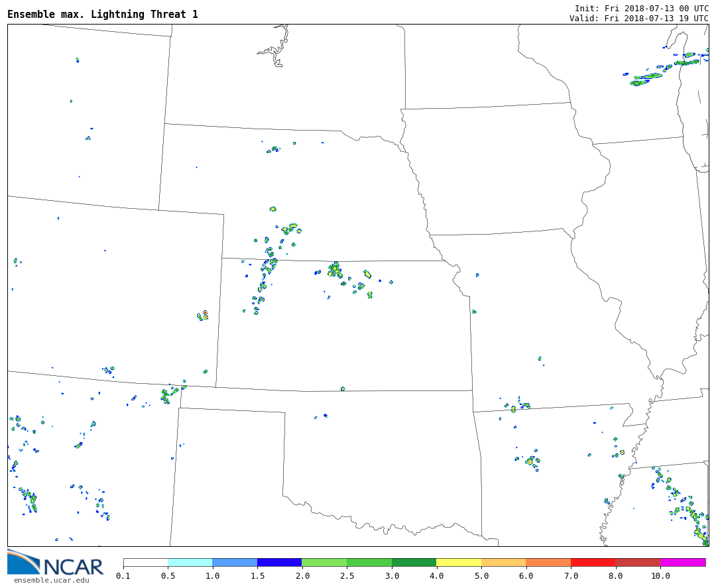Click the colorbar tick label 2.5
The image size is (716, 588).
[x=347, y=576]
